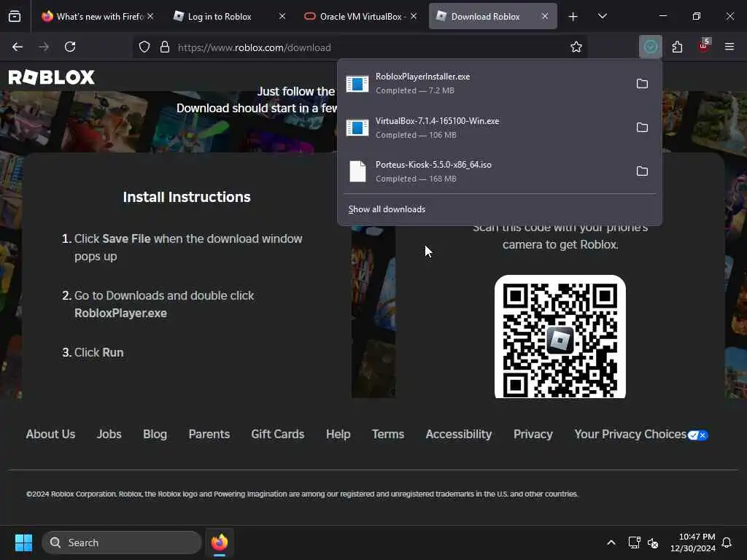Open the About Us footer link
The image size is (747, 560).
[x=50, y=435]
